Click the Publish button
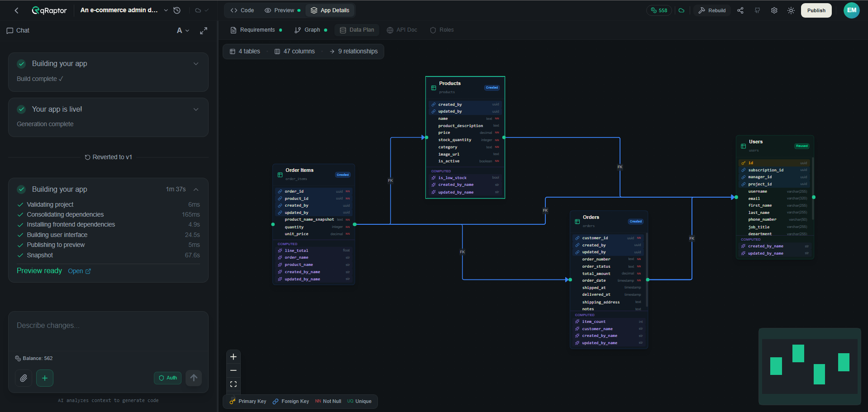 (816, 10)
